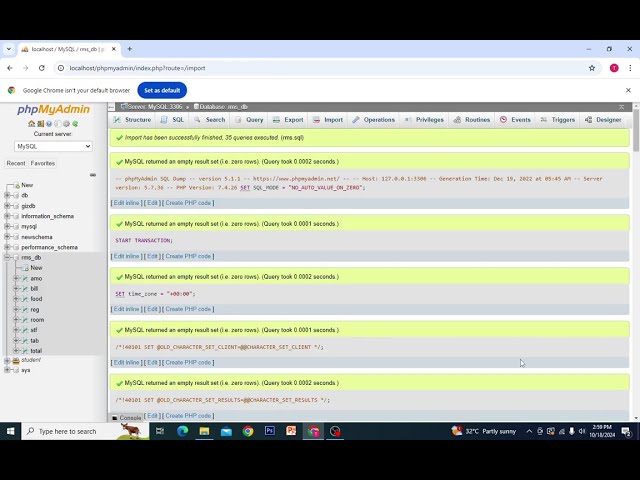Open phpMyAdmin home icon
The width and height of the screenshot is (640, 480).
[x=31, y=123]
